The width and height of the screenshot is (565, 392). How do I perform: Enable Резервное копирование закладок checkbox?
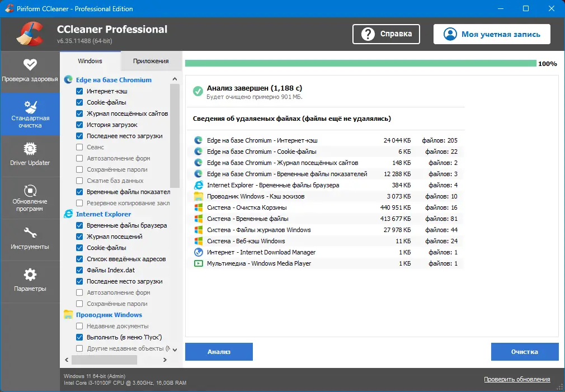click(79, 203)
